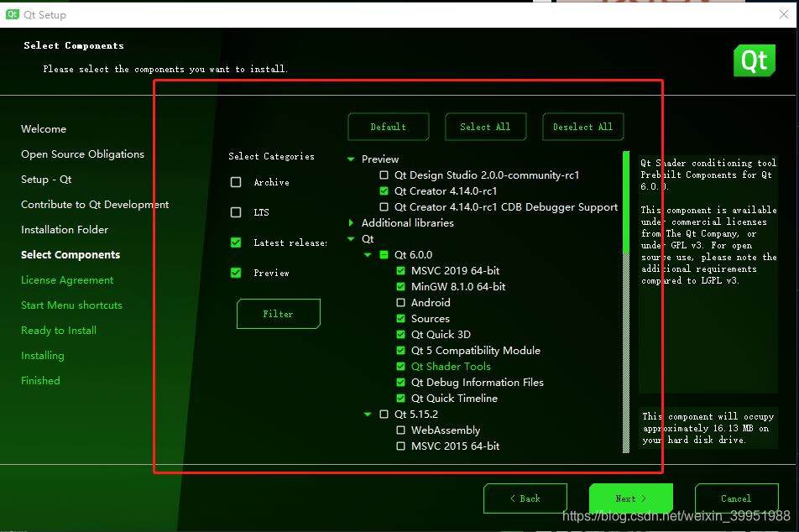Viewport: 799px width, 532px height.
Task: Toggle the Qt 6.0.0 partial checkbox
Action: (x=384, y=255)
